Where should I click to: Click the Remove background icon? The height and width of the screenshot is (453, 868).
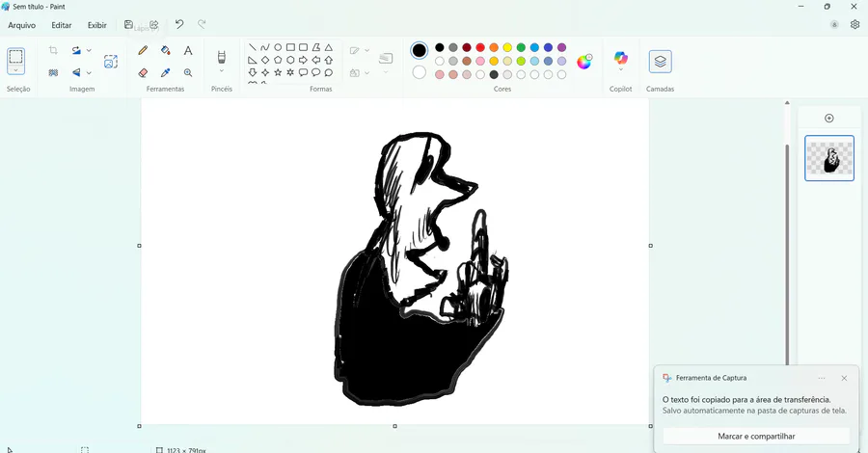coord(53,72)
